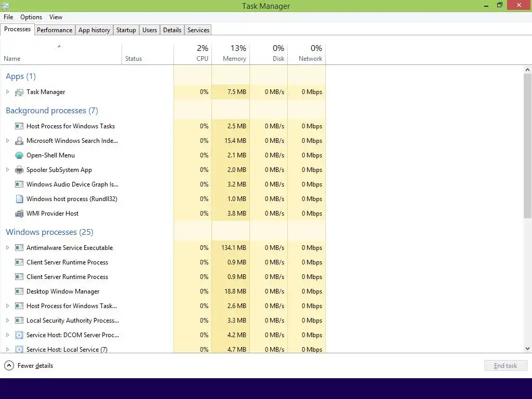The width and height of the screenshot is (532, 399).
Task: Collapse view with Fewer details arrow icon
Action: 9,366
